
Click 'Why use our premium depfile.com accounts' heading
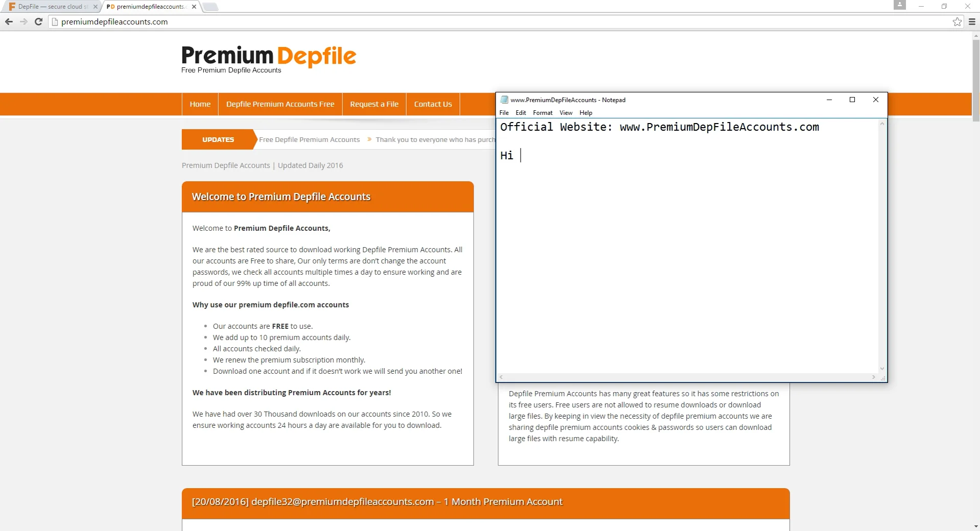(270, 305)
